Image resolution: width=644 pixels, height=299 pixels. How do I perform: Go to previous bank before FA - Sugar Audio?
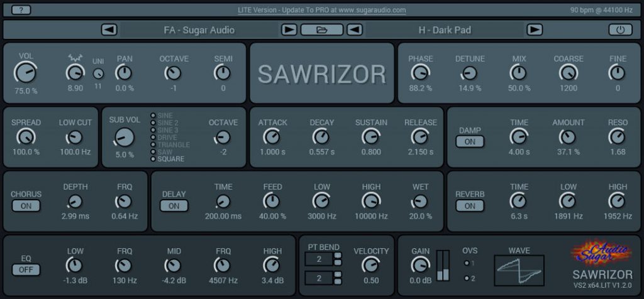point(109,30)
